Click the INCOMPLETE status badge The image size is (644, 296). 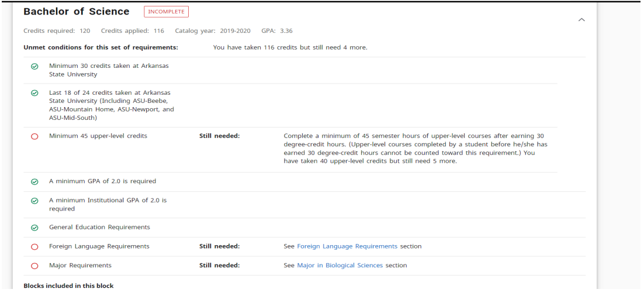coord(167,12)
